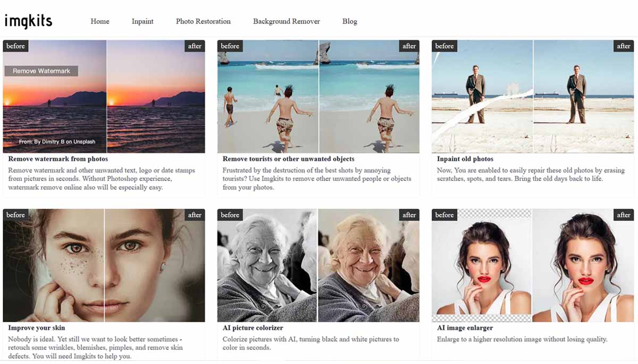Open the sunset watermark before/after thumbnail
638x364 pixels.
pos(104,96)
